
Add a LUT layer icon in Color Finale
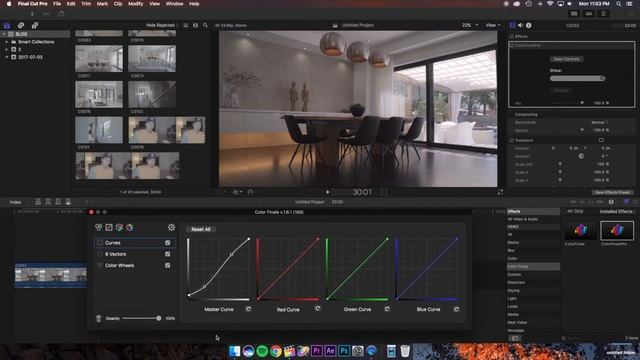(119, 227)
